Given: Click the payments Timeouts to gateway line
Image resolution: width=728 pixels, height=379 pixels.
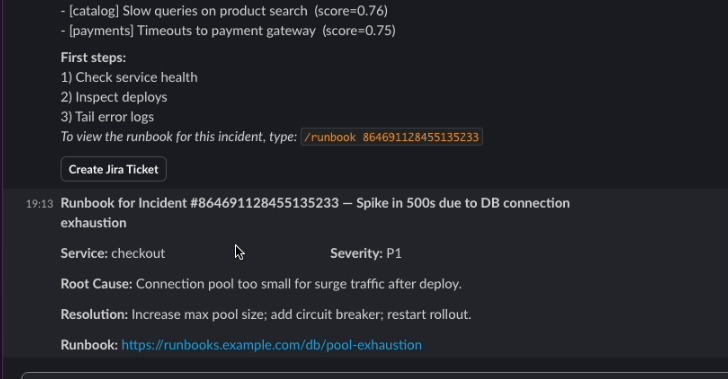Looking at the screenshot, I should [228, 31].
